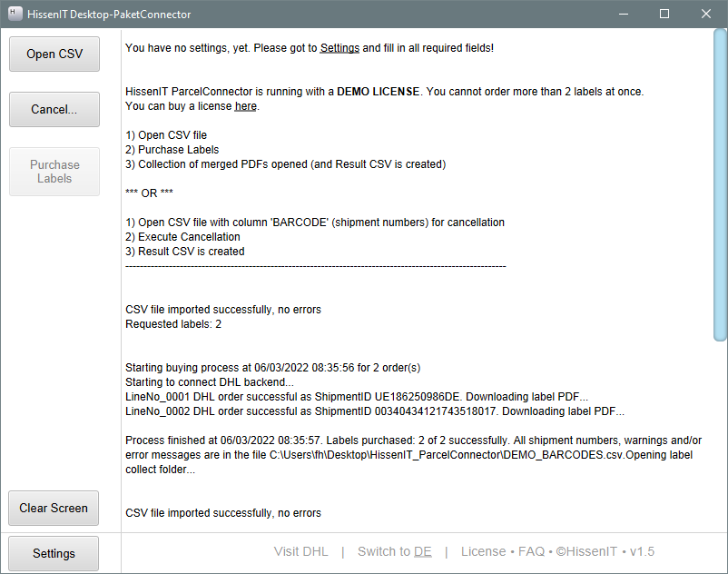Minimize the PaketConnector window
The height and width of the screenshot is (574, 728).
click(x=624, y=14)
